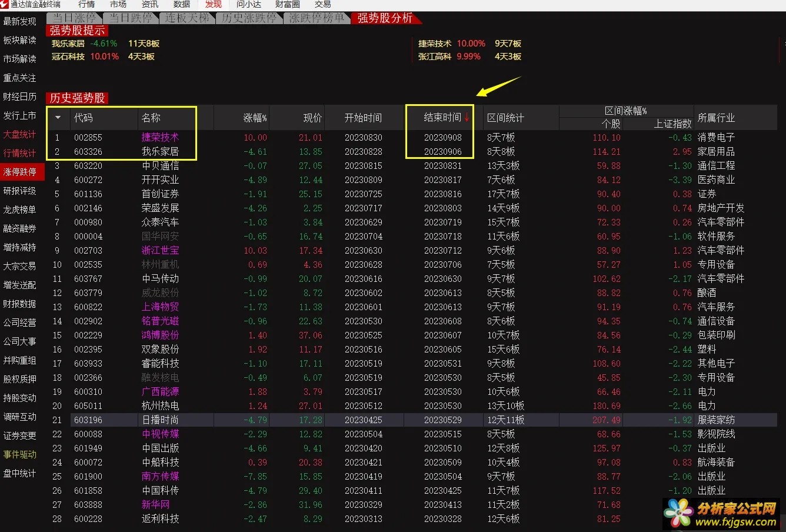Switch to 涨跌停榜单 tab
This screenshot has width=786, height=532.
coord(317,18)
